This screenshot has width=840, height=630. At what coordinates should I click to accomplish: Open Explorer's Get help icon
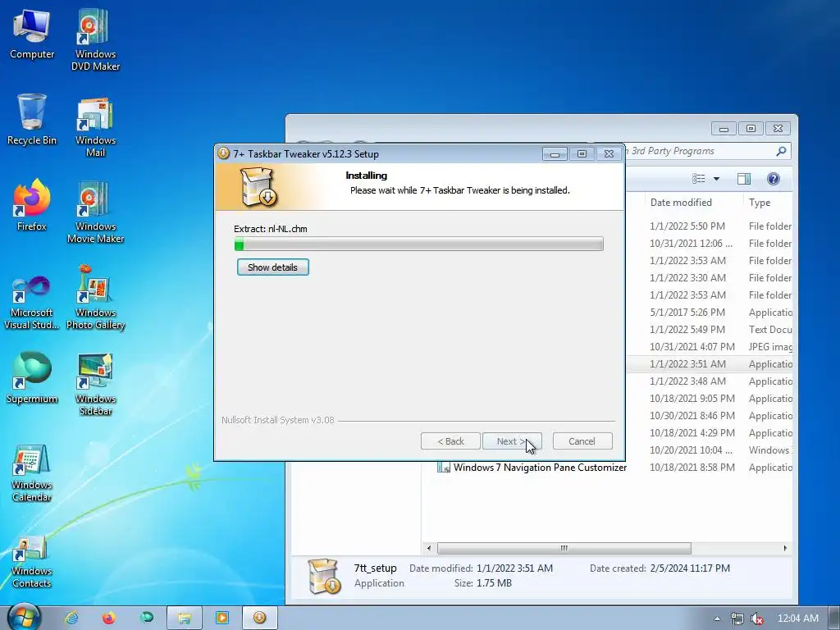[773, 179]
